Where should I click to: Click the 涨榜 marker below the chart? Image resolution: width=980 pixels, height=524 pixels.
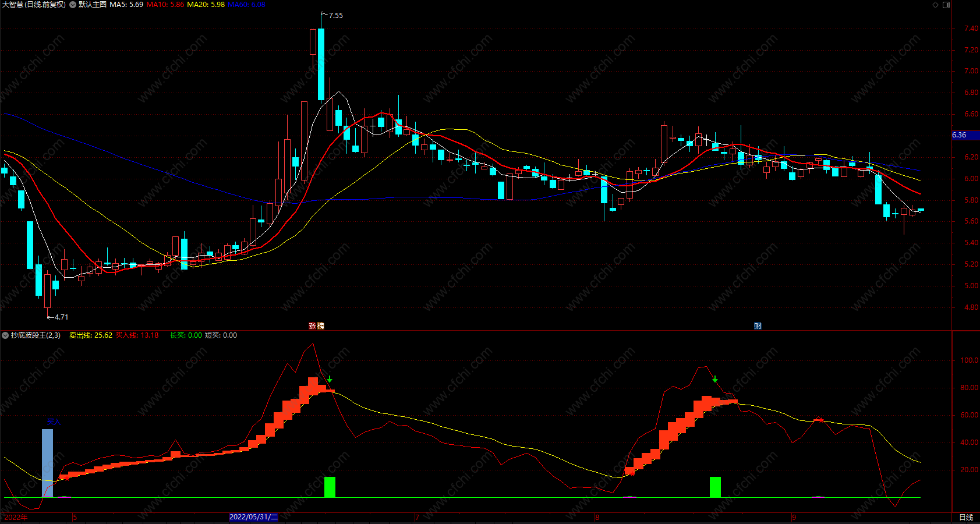click(316, 326)
